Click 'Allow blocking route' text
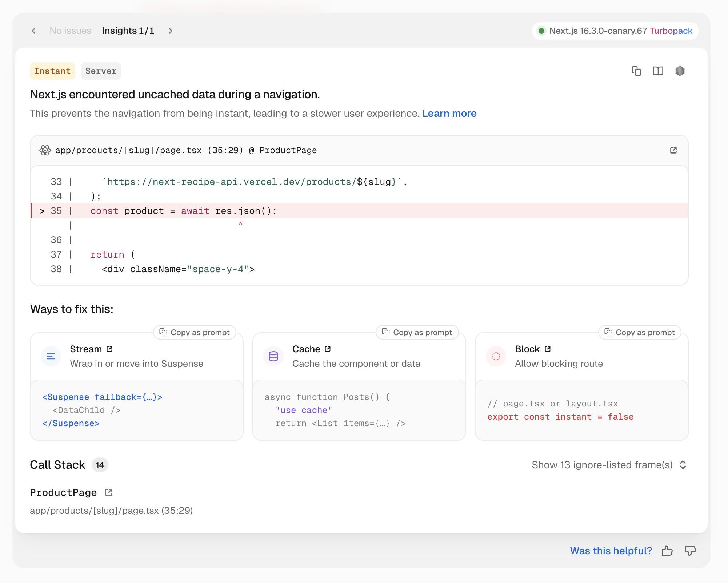 point(559,364)
